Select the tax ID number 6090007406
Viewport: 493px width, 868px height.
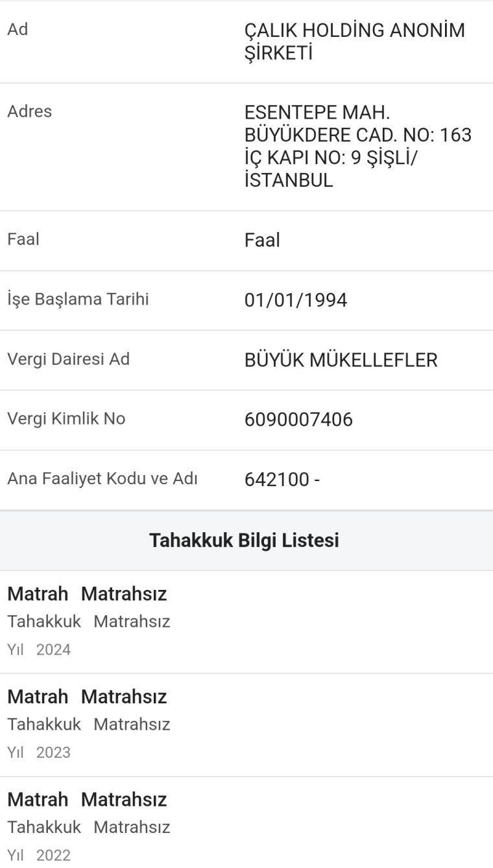click(298, 419)
